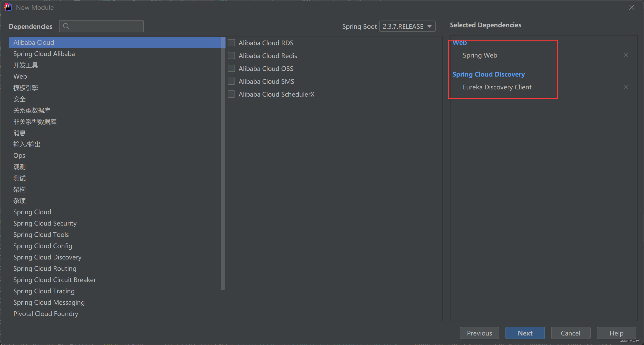Select the 消息 category

pyautogui.click(x=115, y=133)
